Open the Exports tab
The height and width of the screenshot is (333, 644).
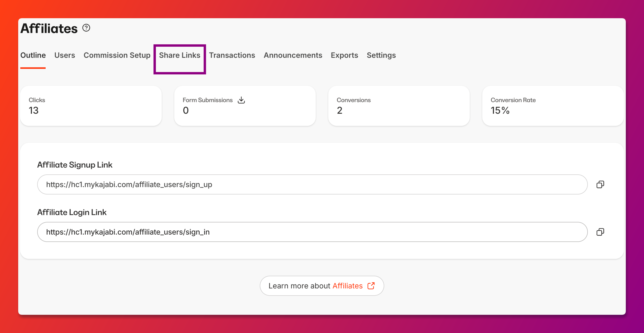coord(344,55)
